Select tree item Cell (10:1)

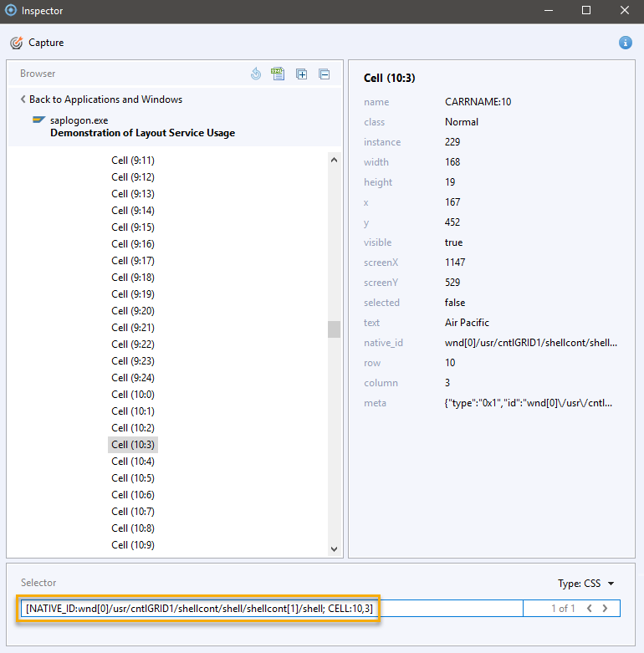click(133, 411)
